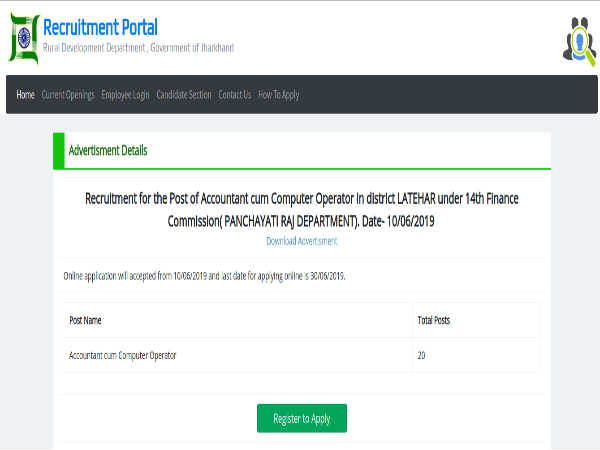The height and width of the screenshot is (450, 600).
Task: Click the Rural Development Department subtitle
Action: pos(137,48)
